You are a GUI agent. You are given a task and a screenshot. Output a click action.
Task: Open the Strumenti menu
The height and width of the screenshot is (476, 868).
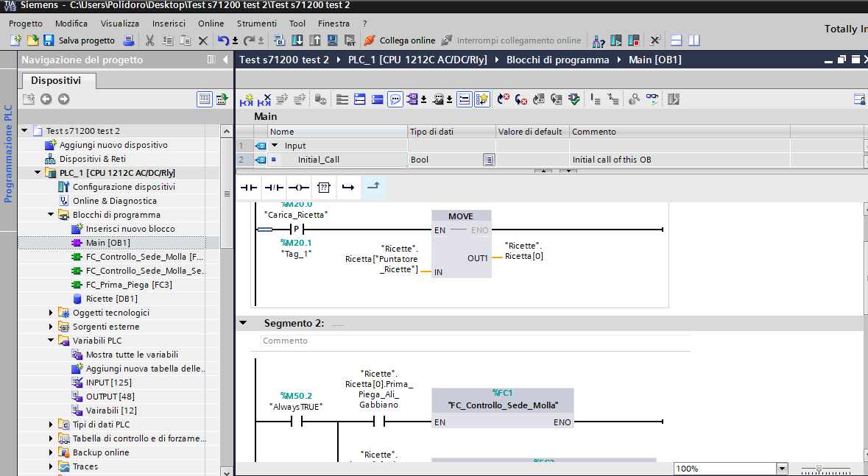pyautogui.click(x=257, y=24)
